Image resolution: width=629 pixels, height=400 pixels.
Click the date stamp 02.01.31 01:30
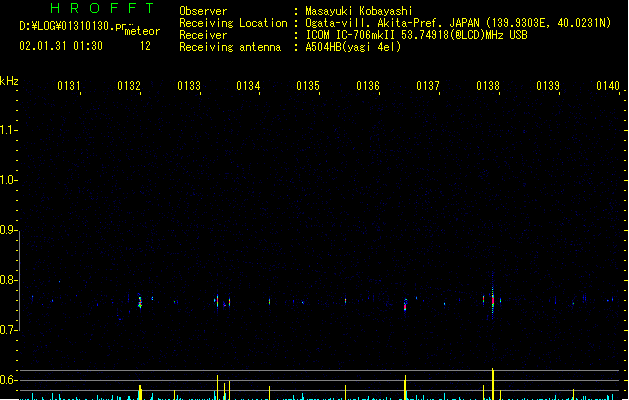tap(61, 46)
